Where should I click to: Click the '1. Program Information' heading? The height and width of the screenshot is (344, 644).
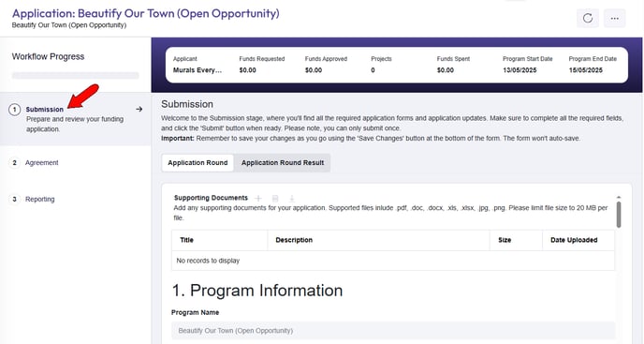pyautogui.click(x=257, y=291)
